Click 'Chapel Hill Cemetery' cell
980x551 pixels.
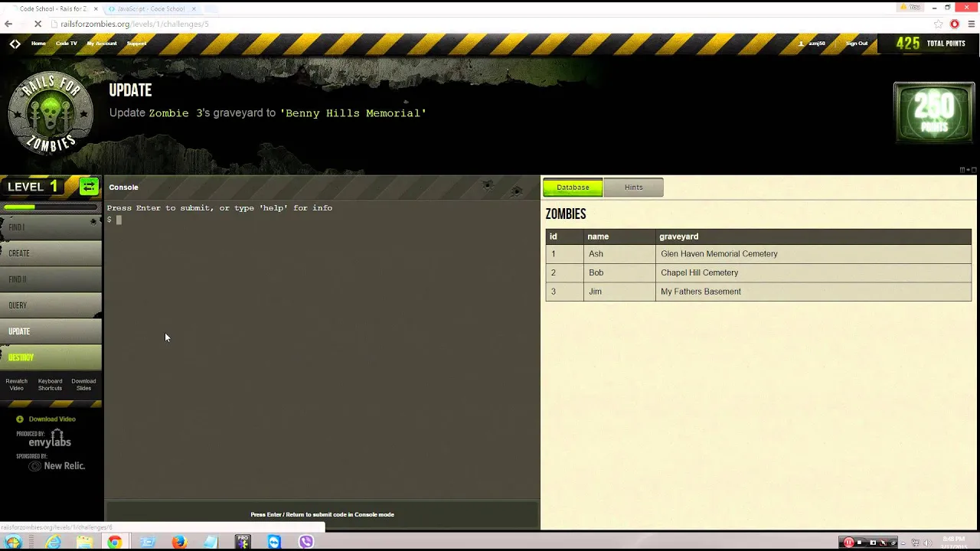(814, 272)
